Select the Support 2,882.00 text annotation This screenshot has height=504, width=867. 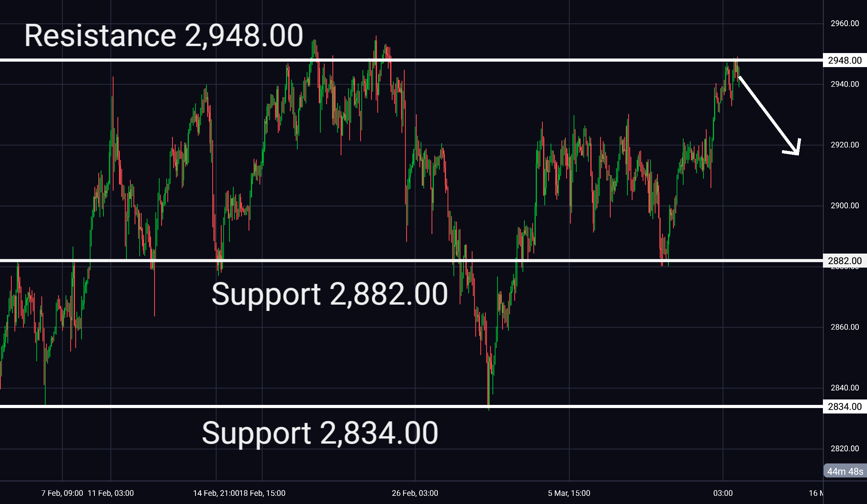(330, 294)
